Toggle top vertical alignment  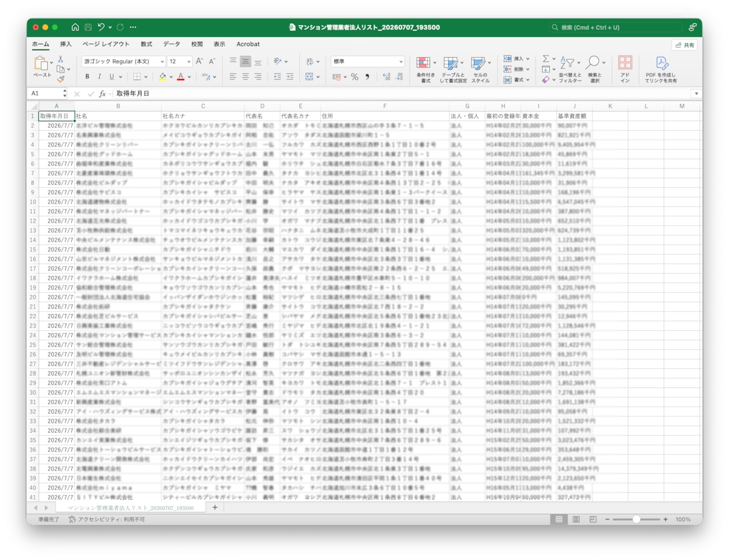[233, 61]
